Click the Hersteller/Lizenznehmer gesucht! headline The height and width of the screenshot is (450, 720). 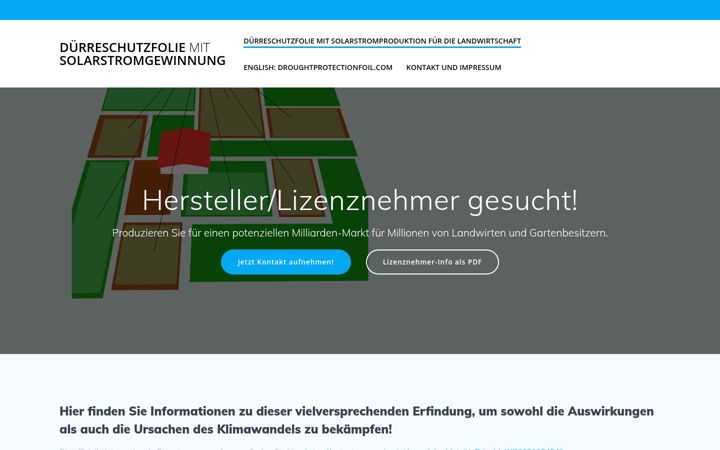tap(360, 201)
